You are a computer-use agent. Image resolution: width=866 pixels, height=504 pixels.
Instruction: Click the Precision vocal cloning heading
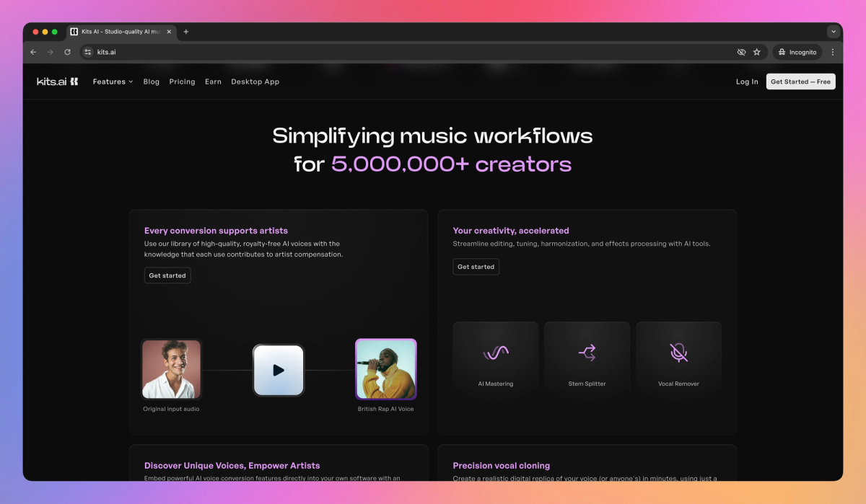pyautogui.click(x=502, y=466)
